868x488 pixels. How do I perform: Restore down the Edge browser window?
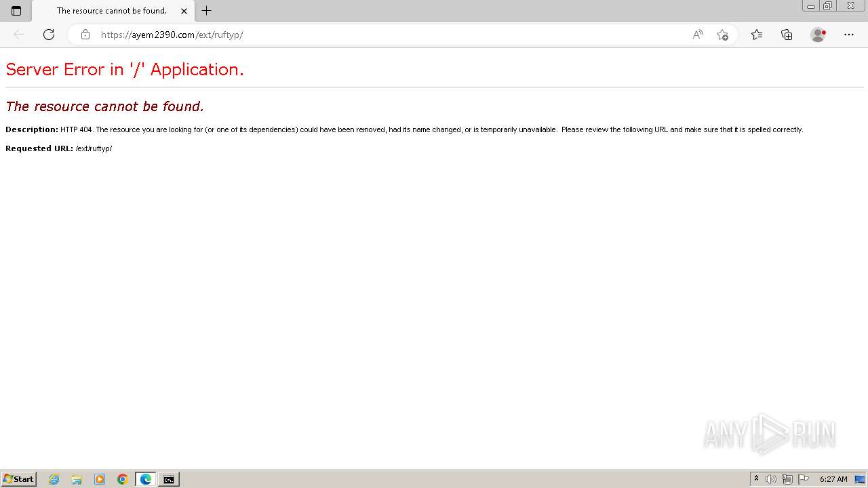(x=828, y=6)
